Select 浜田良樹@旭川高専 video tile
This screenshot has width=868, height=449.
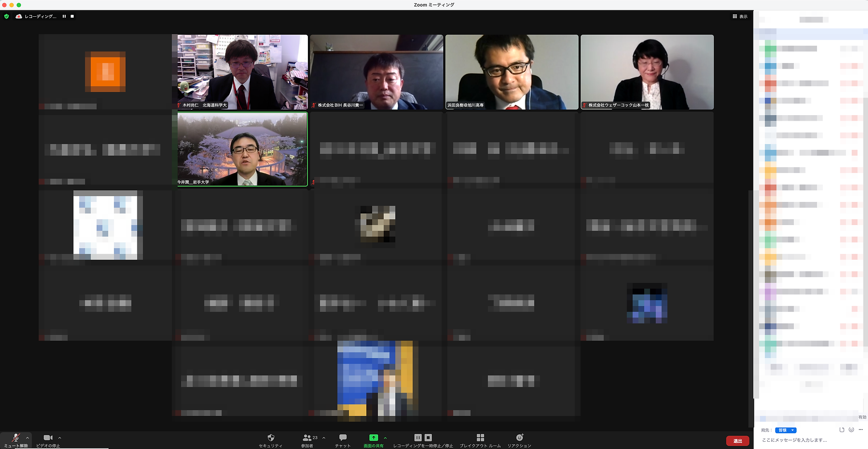pos(512,72)
